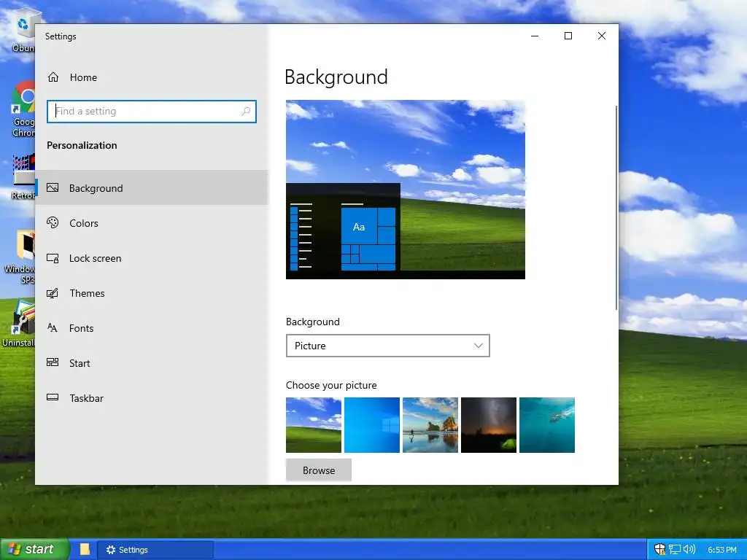Click the Background picture icon
The width and height of the screenshot is (747, 560).
click(x=53, y=187)
